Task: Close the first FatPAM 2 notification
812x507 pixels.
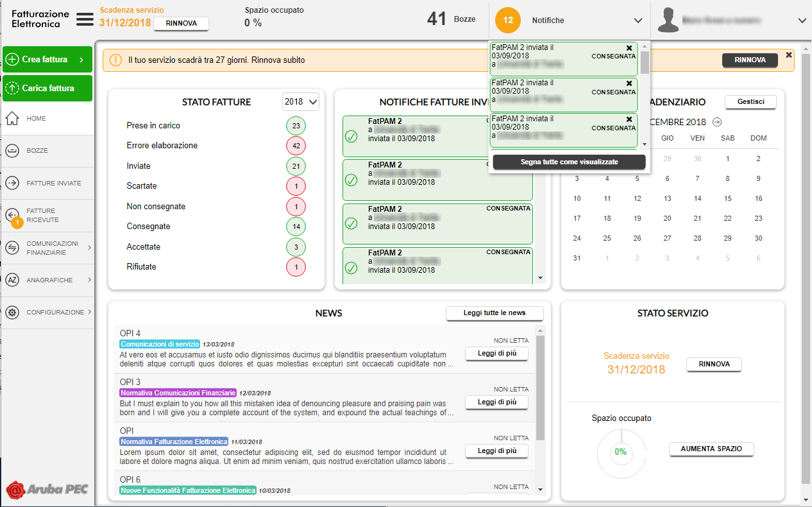Action: [x=629, y=48]
